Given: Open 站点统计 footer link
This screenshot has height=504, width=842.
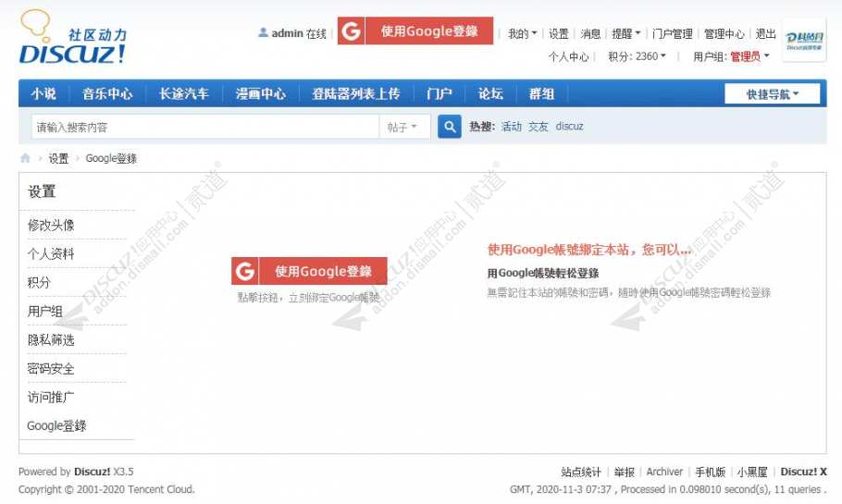Looking at the screenshot, I should [x=581, y=472].
